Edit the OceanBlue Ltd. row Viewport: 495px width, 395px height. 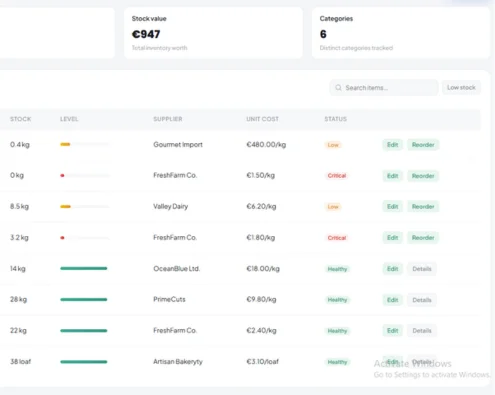tap(392, 269)
